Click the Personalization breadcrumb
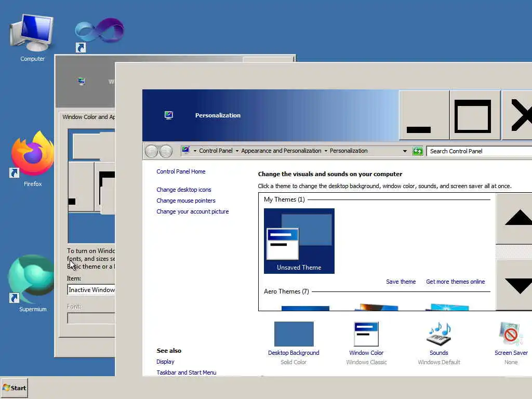 click(x=349, y=151)
